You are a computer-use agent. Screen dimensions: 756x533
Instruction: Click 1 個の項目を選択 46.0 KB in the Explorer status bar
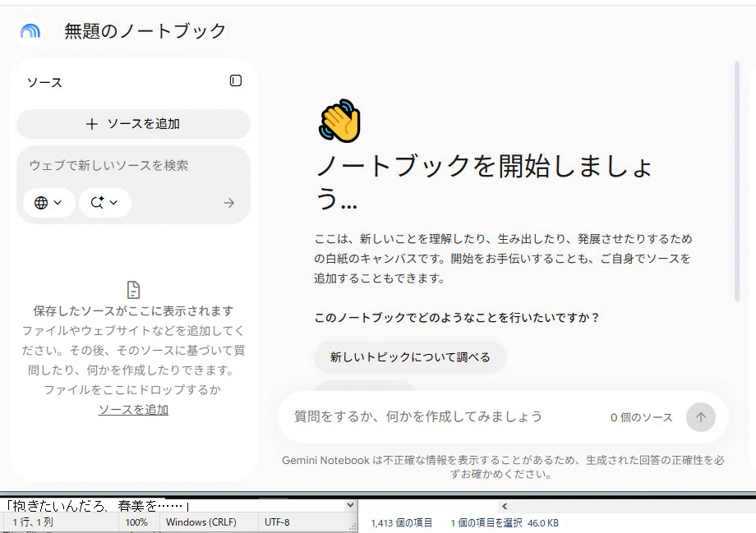pyautogui.click(x=505, y=523)
